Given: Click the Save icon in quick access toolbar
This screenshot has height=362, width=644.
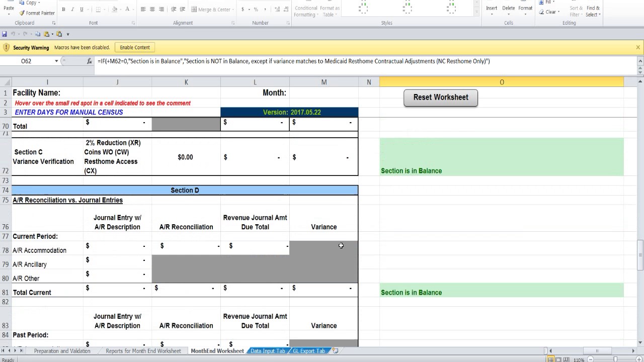Looking at the screenshot, I should pos(5,34).
